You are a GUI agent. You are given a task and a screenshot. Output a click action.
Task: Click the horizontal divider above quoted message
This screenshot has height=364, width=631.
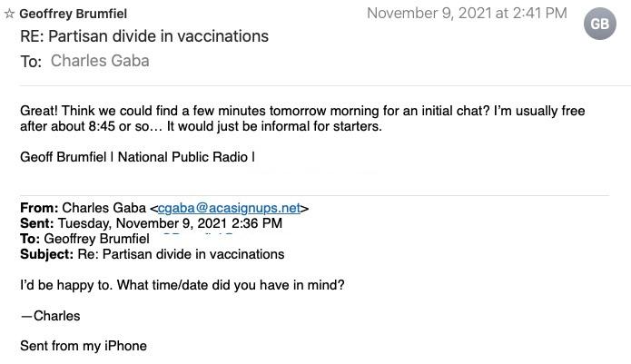(314, 195)
